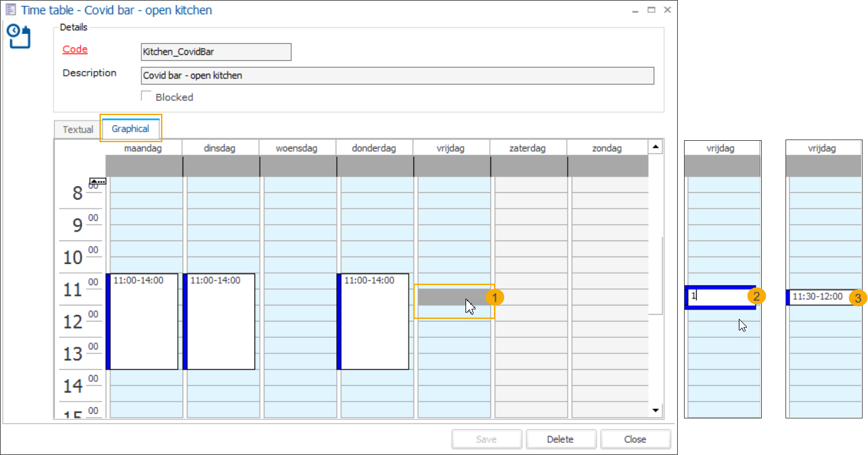The image size is (868, 455).
Task: Click the scrollbar down arrow of the calendar grid
Action: 654,410
